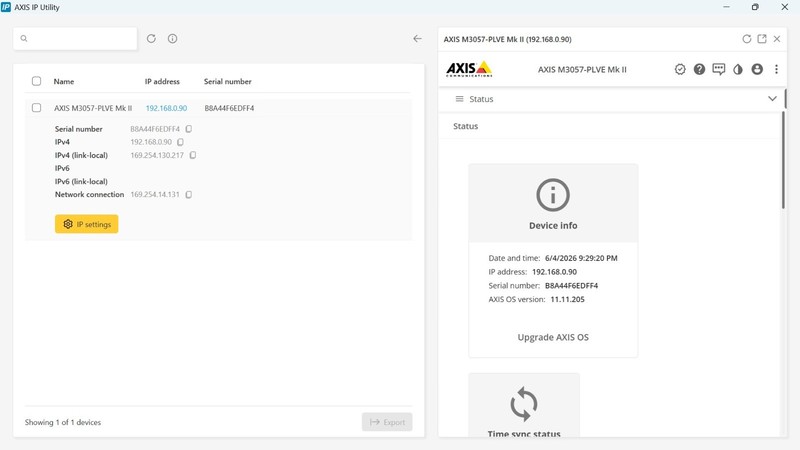
Task: Open the device panel in external window
Action: [762, 39]
